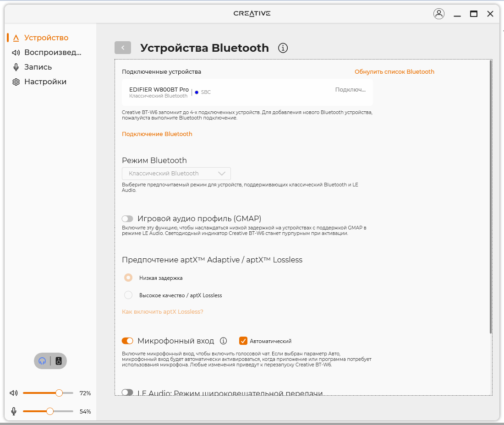Viewport: 504px width, 425px height.
Task: Click the 72% volume value
Action: pos(85,393)
